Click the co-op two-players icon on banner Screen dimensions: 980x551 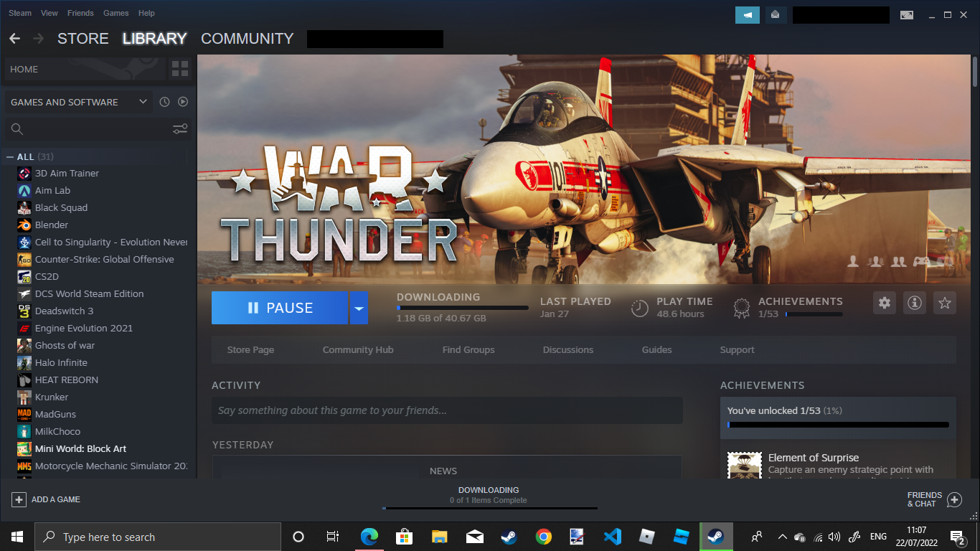tap(898, 262)
